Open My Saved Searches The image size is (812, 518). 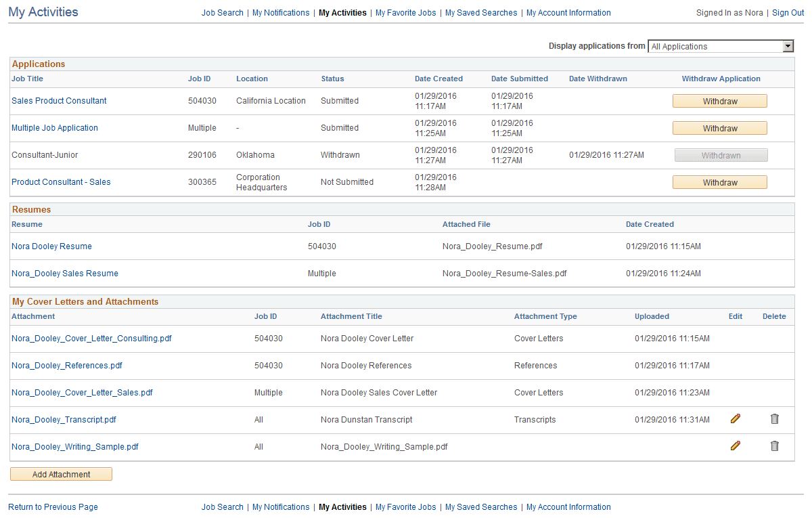[480, 12]
